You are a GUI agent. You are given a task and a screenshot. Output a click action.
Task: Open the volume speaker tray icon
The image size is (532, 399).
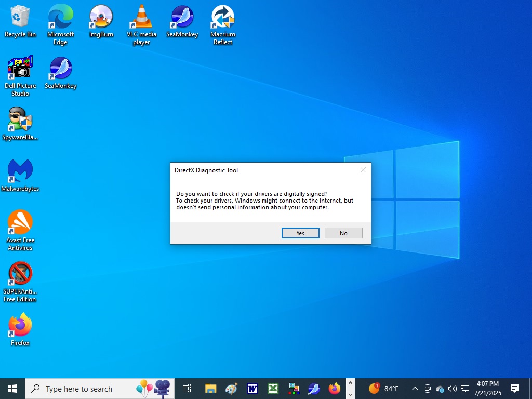tap(453, 389)
